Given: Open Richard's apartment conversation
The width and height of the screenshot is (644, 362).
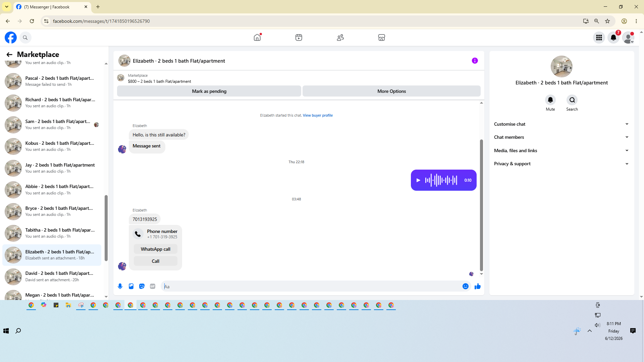Looking at the screenshot, I should (52, 103).
